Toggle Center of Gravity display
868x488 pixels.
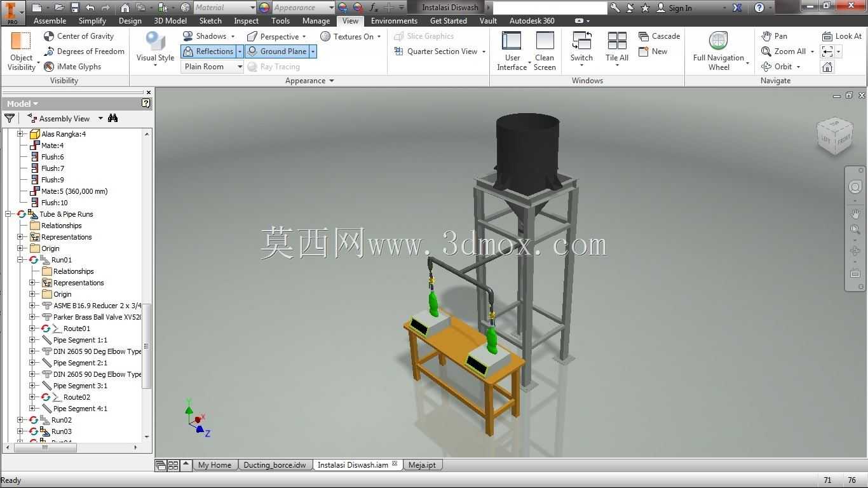(x=79, y=36)
